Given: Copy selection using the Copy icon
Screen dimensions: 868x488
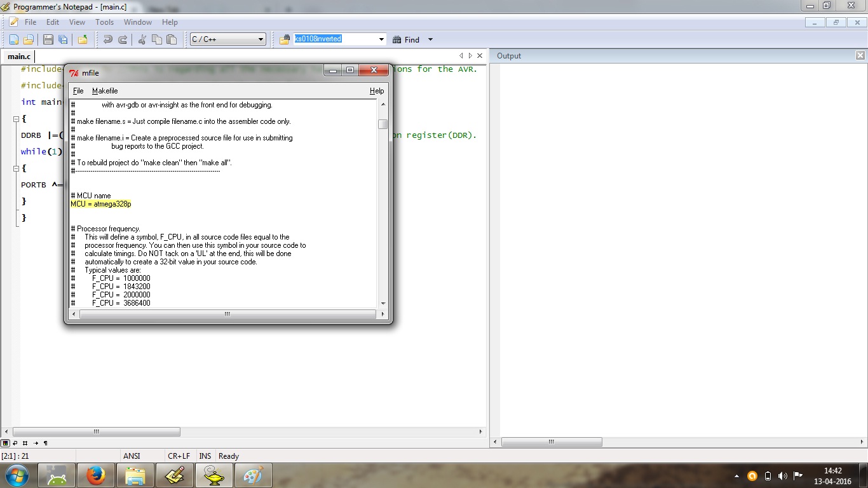Looking at the screenshot, I should pyautogui.click(x=157, y=39).
